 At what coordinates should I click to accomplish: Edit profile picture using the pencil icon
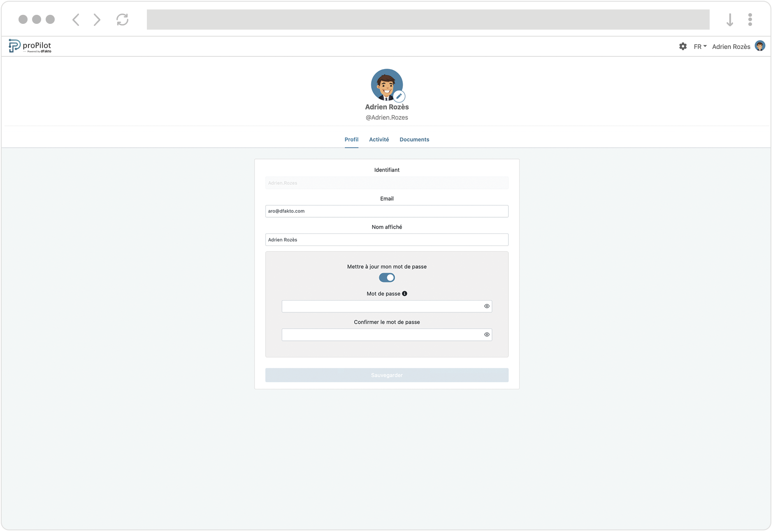(x=399, y=96)
